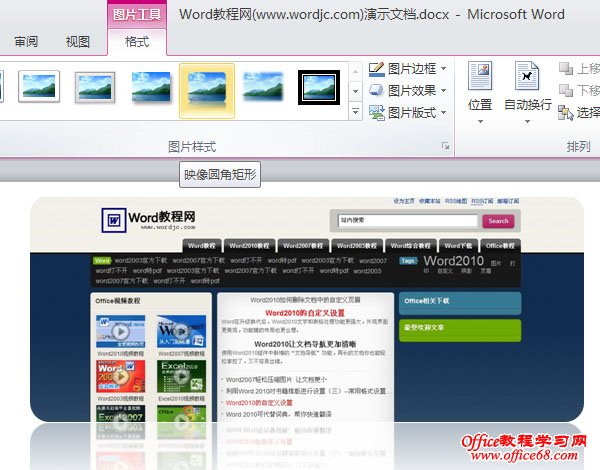Apply the double black frame picture style
Viewport: 600px width, 470px height.
click(x=319, y=87)
